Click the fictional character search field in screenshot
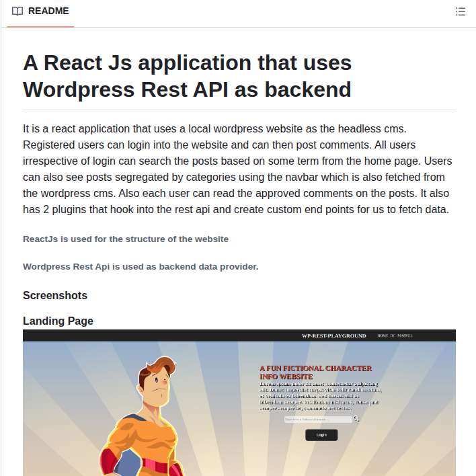The image size is (476, 476). [318, 420]
